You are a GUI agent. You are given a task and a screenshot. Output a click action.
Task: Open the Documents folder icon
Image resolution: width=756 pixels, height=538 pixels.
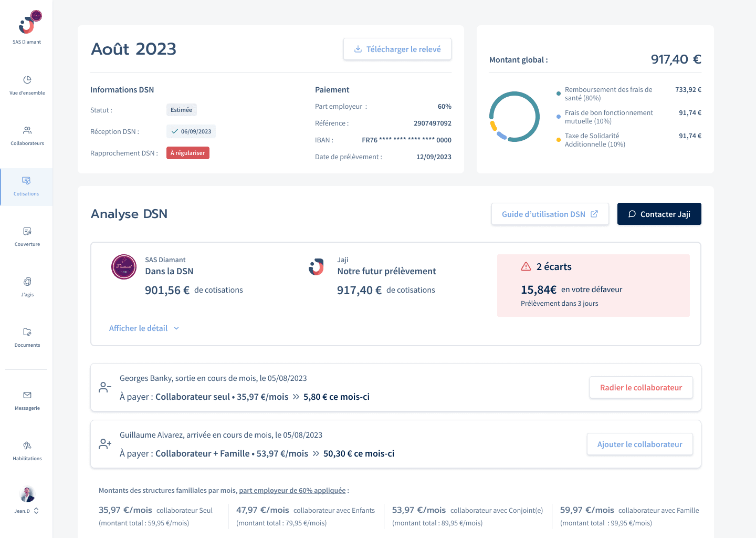(27, 332)
